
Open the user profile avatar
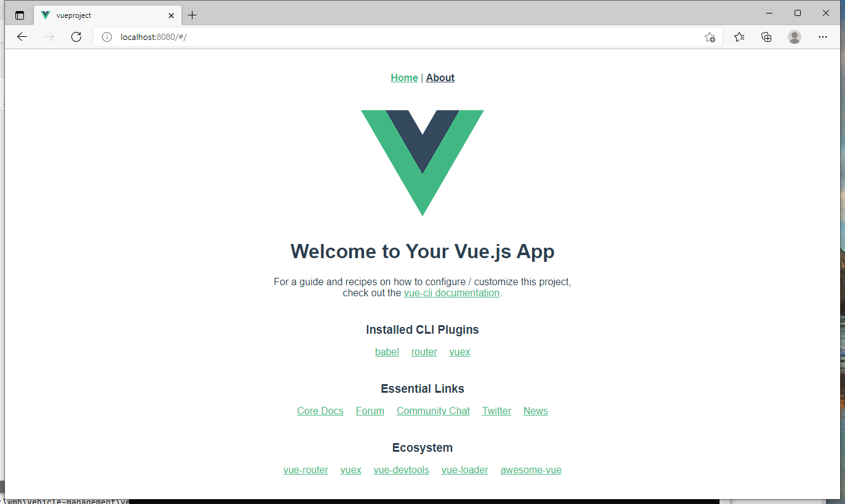(x=795, y=37)
